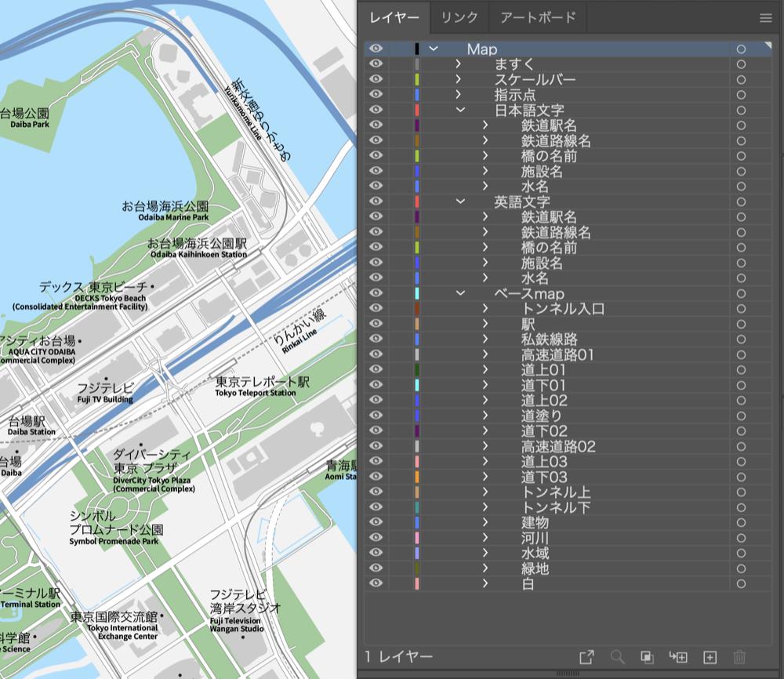Click the Make/Release Clipping Mask icon
784x679 pixels.
point(646,657)
